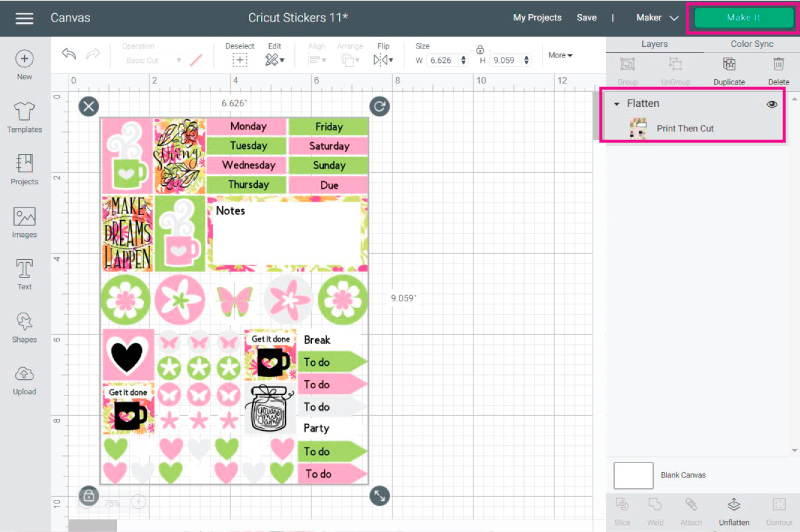The image size is (800, 532).
Task: Redo the last action
Action: 93,54
